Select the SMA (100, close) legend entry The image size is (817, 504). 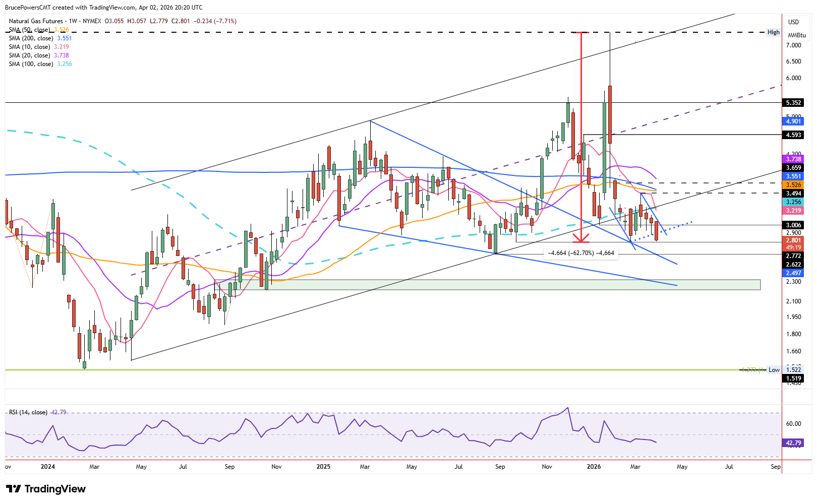40,64
